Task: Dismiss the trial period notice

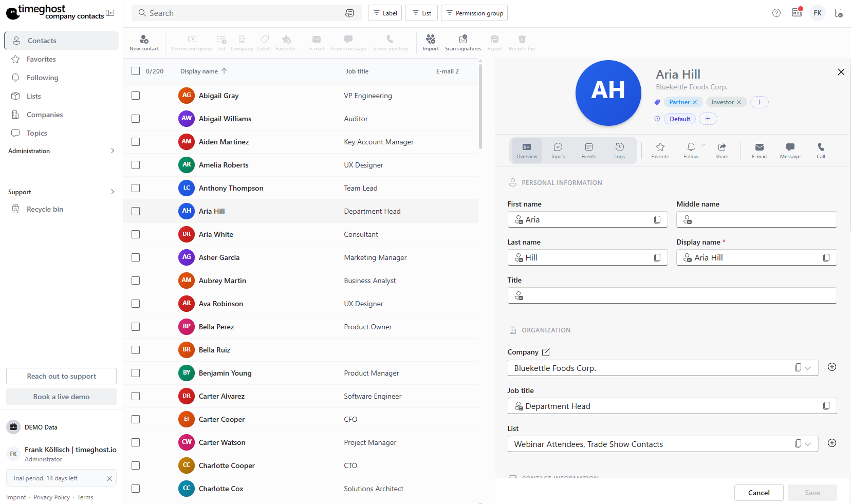Action: click(109, 478)
